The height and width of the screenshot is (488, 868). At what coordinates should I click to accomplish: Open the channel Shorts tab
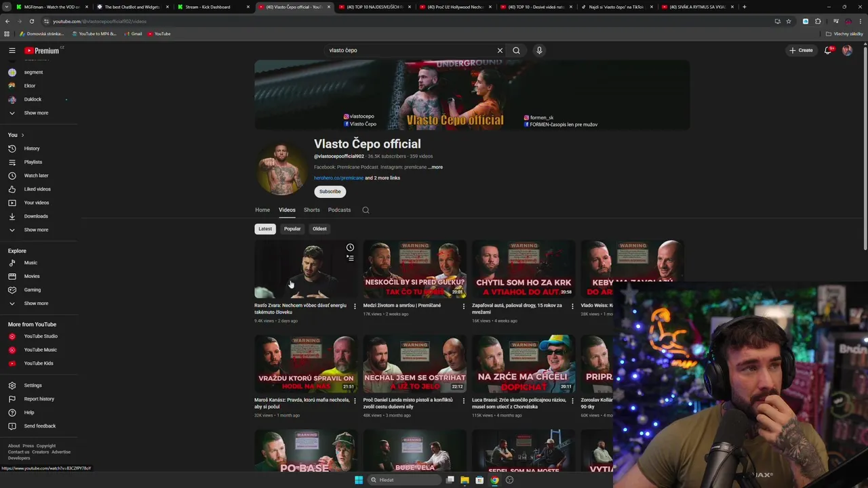(x=312, y=210)
